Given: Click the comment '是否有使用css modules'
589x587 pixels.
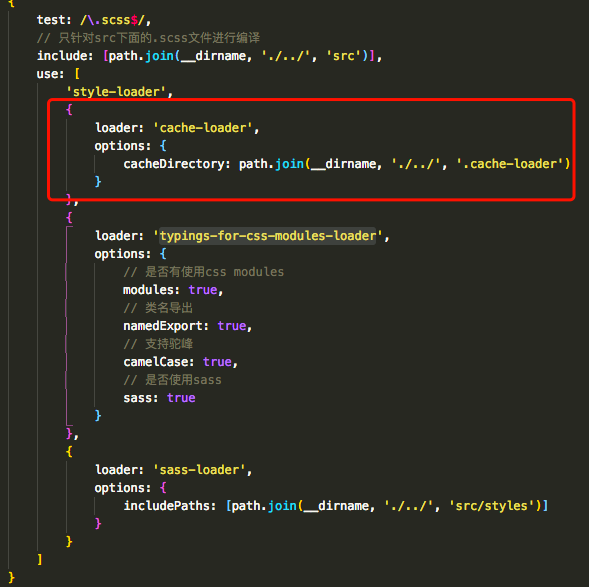Looking at the screenshot, I should click(x=214, y=272).
